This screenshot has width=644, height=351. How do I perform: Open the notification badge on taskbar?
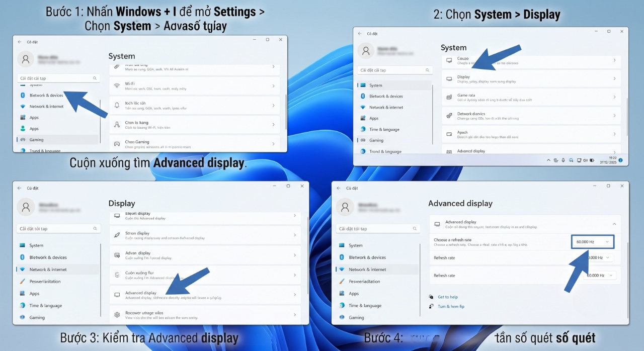click(x=620, y=160)
